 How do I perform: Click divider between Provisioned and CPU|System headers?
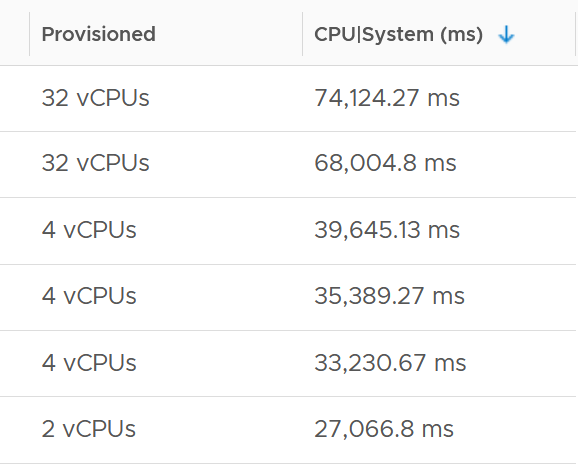click(x=303, y=34)
